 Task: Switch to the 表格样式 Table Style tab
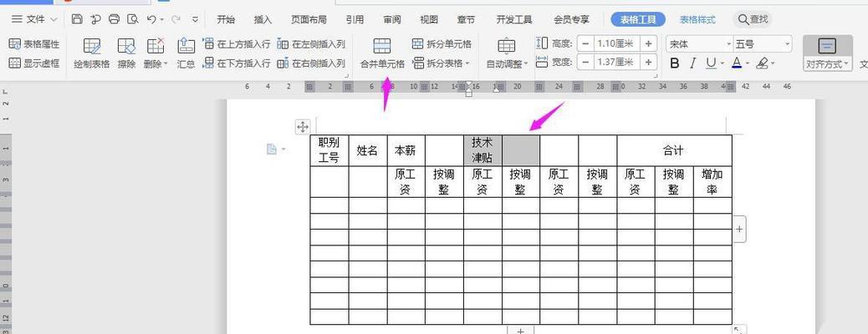click(x=697, y=19)
